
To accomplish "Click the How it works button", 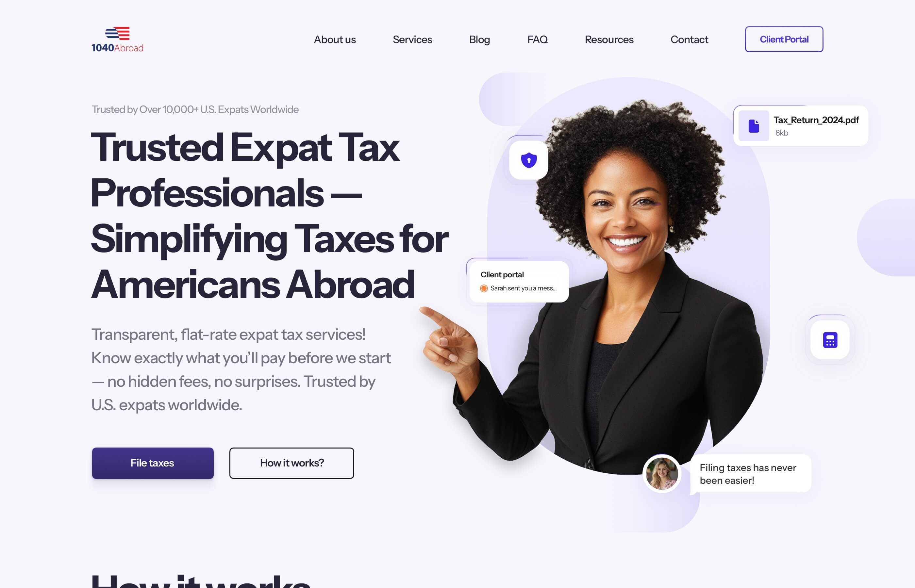I will (x=291, y=463).
